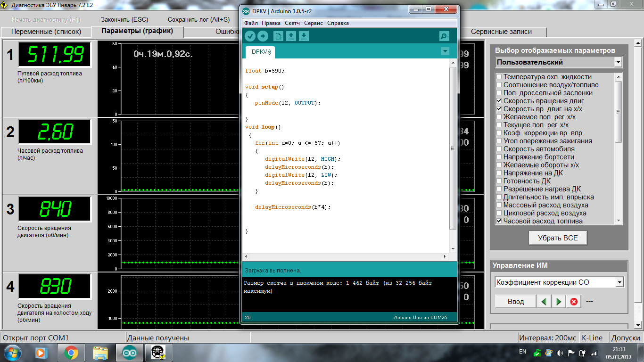This screenshot has height=362, width=644.
Task: Enable Скорость автомобиля checkbox
Action: [x=499, y=149]
